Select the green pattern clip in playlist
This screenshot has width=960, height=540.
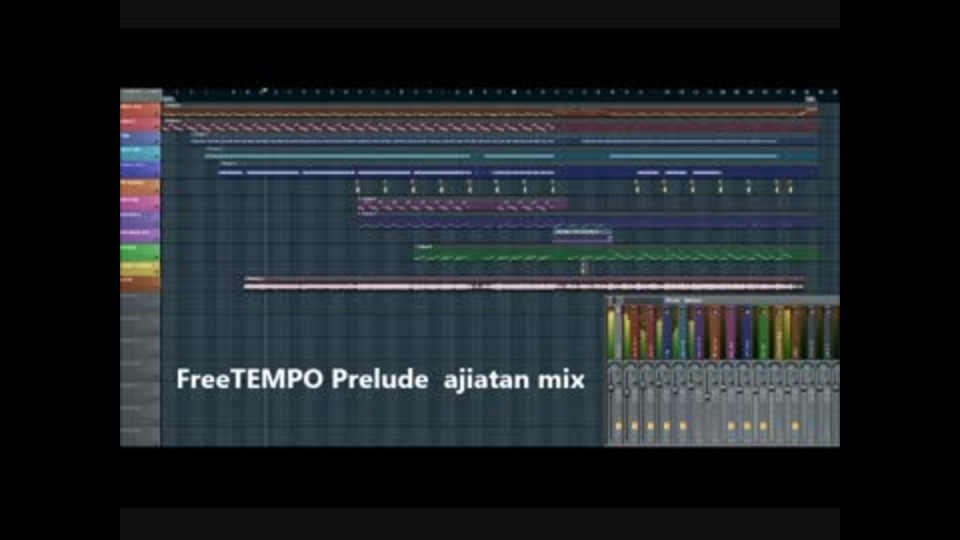615,253
